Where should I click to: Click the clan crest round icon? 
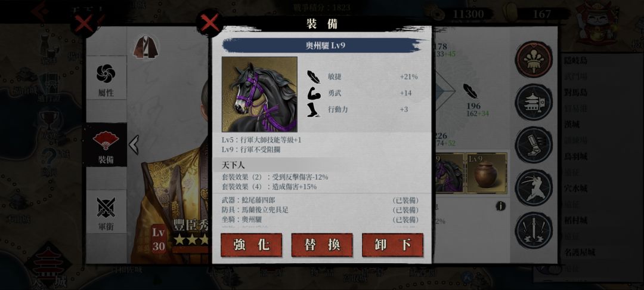tap(534, 60)
